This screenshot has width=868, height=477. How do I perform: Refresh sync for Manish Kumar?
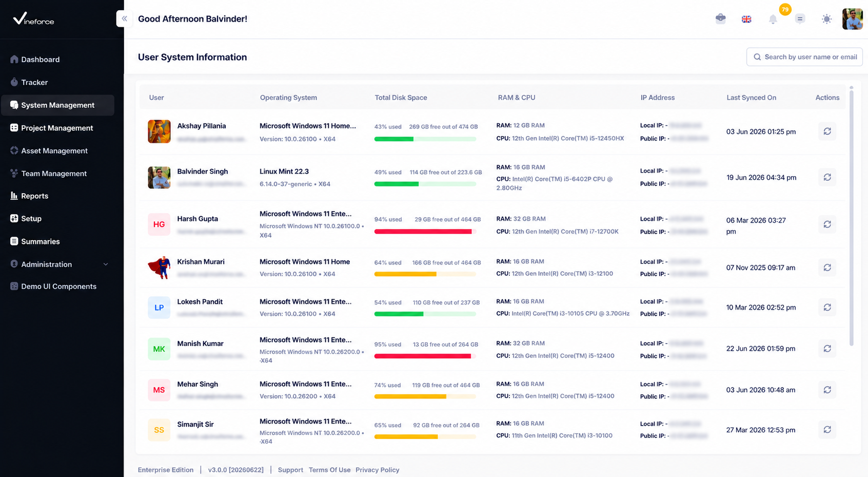[x=827, y=349]
